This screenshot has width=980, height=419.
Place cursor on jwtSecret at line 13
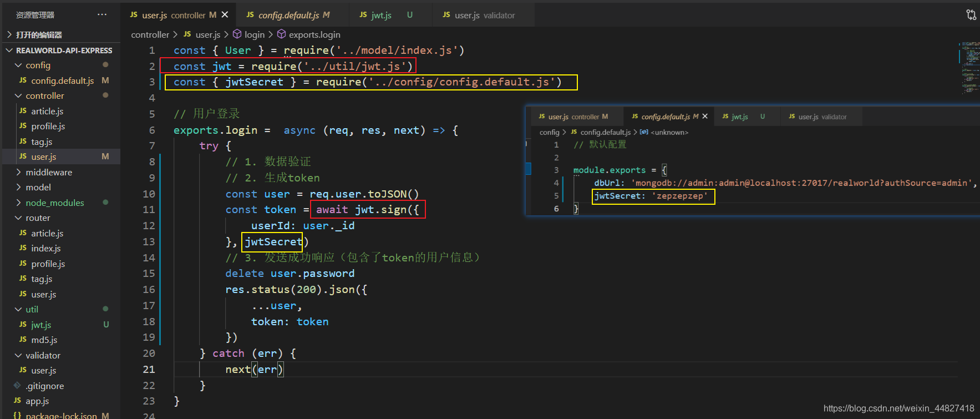pyautogui.click(x=273, y=241)
